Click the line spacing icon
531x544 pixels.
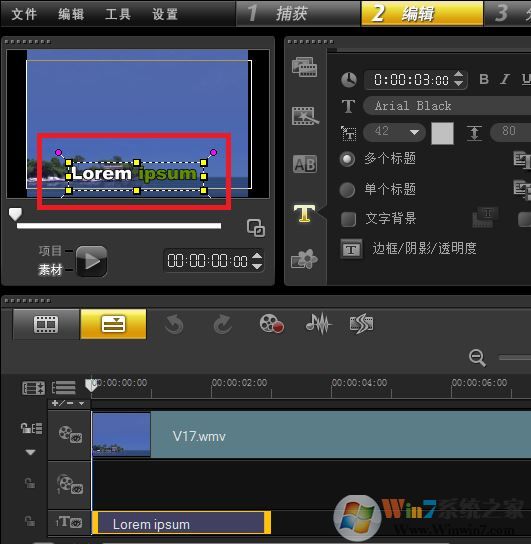pyautogui.click(x=474, y=133)
